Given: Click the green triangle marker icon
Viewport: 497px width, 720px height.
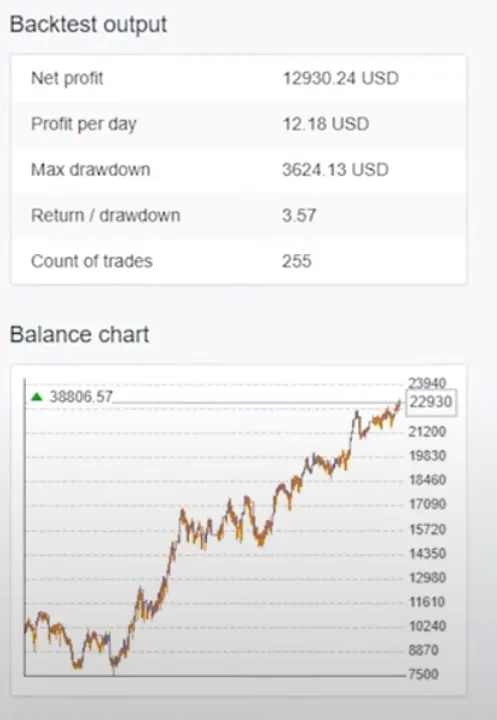Looking at the screenshot, I should [x=36, y=396].
